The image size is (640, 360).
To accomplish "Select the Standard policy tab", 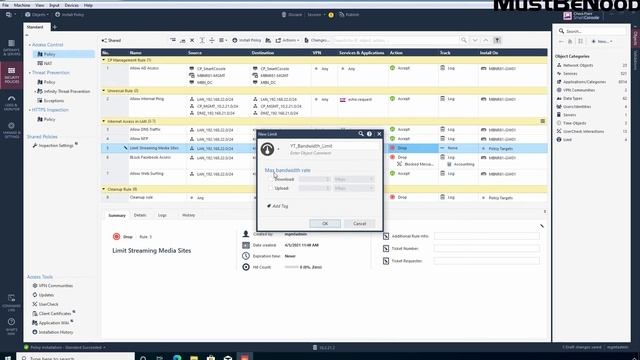I will point(36,27).
